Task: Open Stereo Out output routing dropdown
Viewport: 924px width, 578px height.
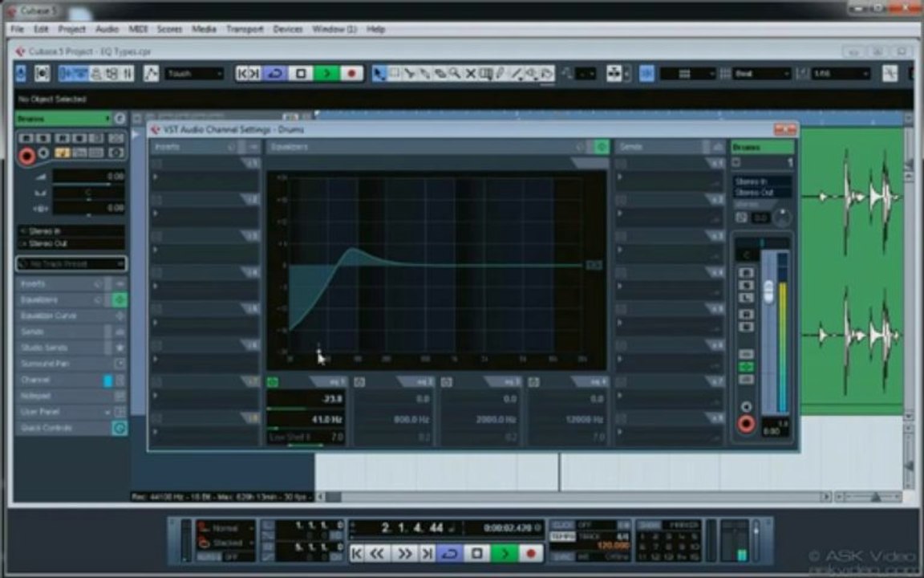Action: [x=71, y=243]
